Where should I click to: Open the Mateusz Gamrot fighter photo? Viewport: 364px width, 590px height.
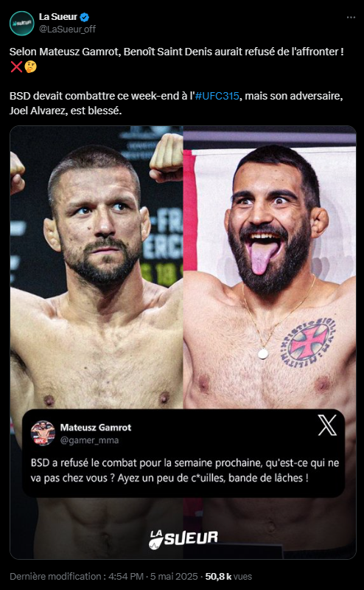pos(97,267)
